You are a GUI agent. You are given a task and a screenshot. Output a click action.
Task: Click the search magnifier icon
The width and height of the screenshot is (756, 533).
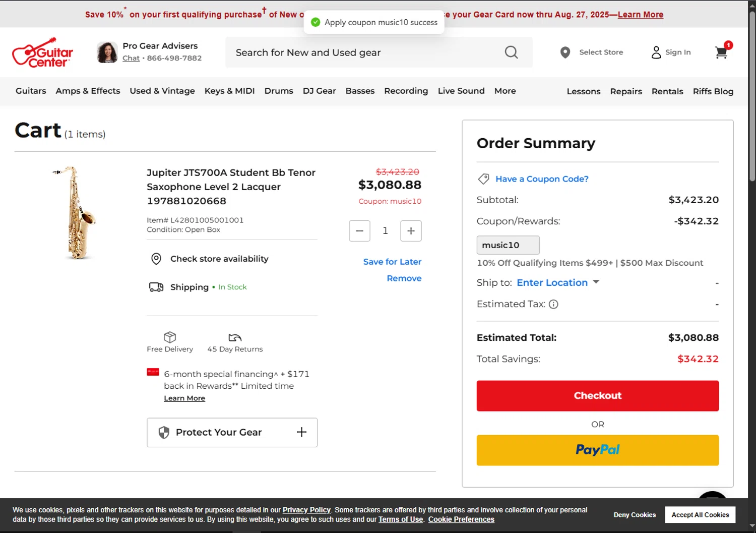(x=511, y=52)
